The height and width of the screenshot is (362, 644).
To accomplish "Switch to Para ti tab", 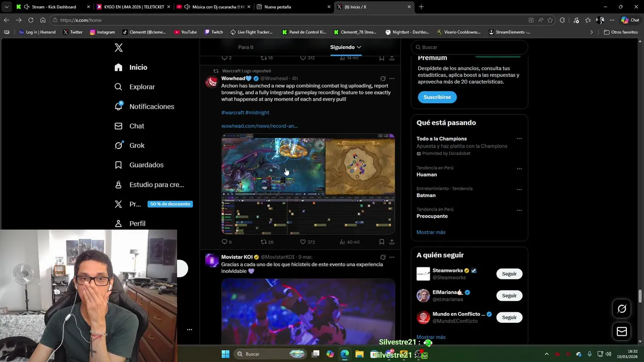I will click(x=246, y=47).
